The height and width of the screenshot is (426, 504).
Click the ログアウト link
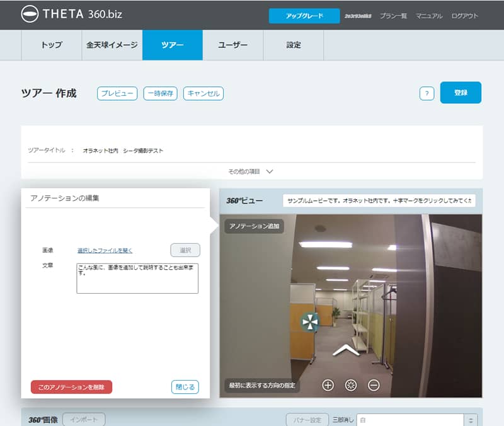(x=465, y=16)
